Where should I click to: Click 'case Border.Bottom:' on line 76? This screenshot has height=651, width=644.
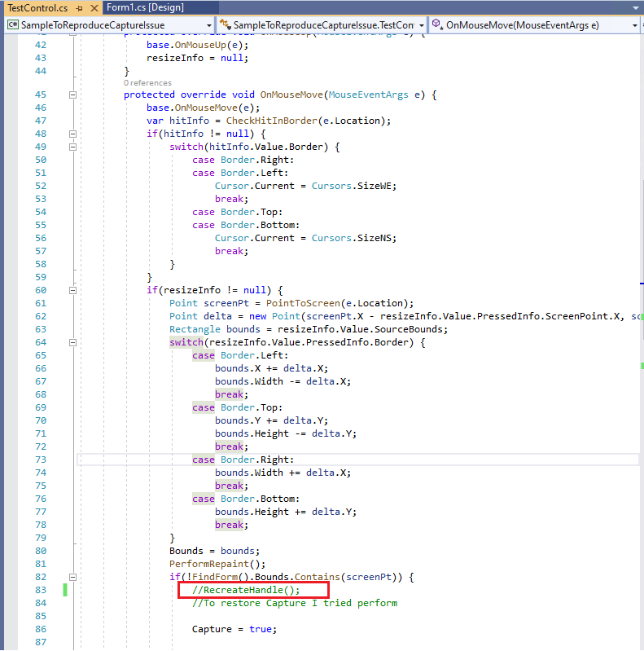246,499
